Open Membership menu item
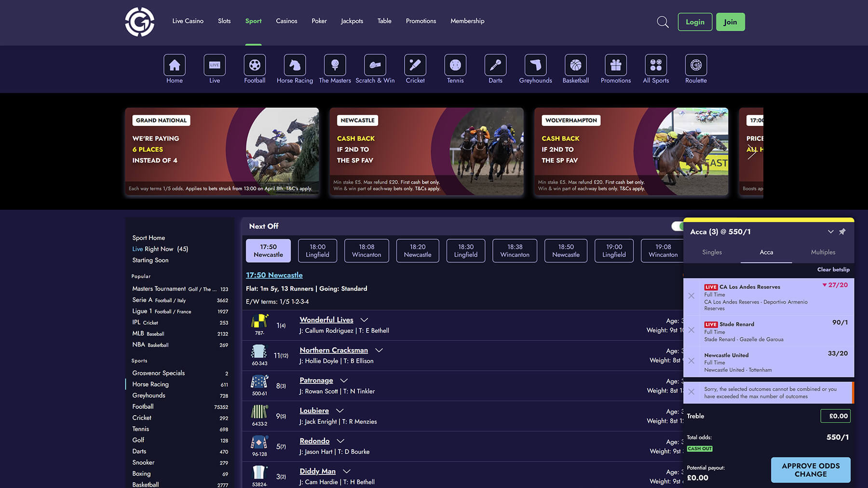This screenshot has height=488, width=868. pyautogui.click(x=467, y=21)
